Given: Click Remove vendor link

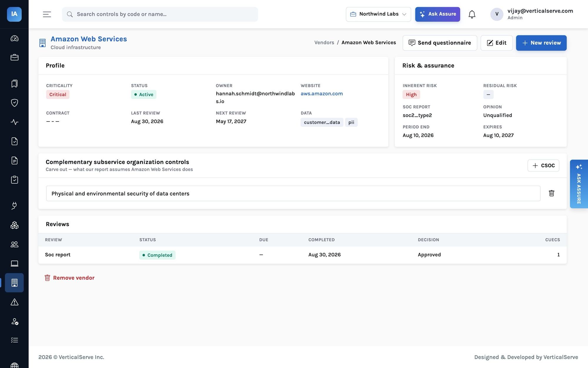Looking at the screenshot, I should (x=69, y=278).
